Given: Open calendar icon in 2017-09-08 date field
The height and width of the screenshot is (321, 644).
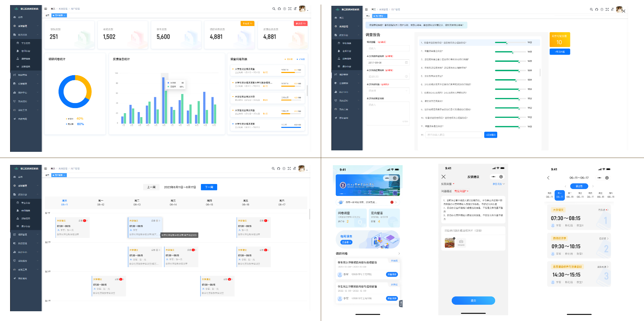Looking at the screenshot, I should pos(406,63).
